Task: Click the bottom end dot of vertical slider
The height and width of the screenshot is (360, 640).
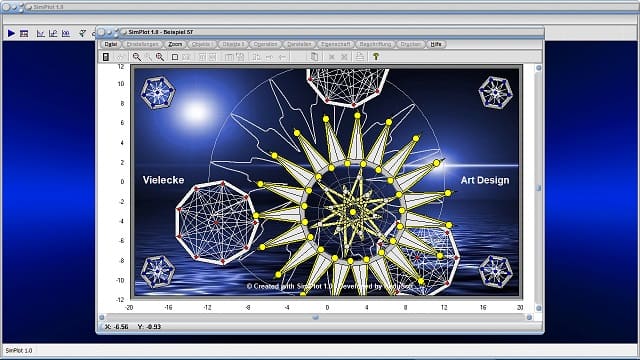Action: pos(538,308)
